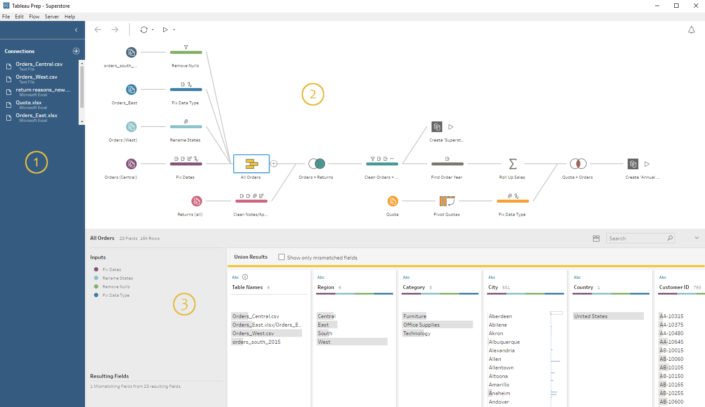Toggle Show only mismatched fields checkbox
The height and width of the screenshot is (407, 705).
[281, 257]
